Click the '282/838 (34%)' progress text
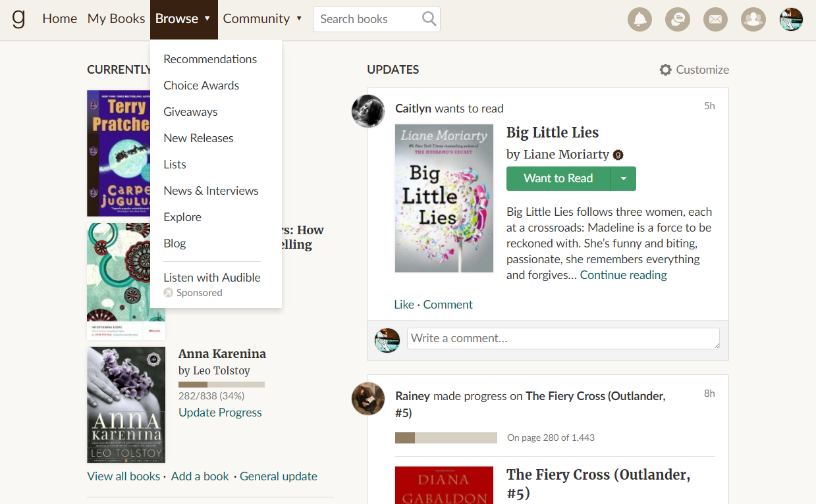 coord(211,396)
